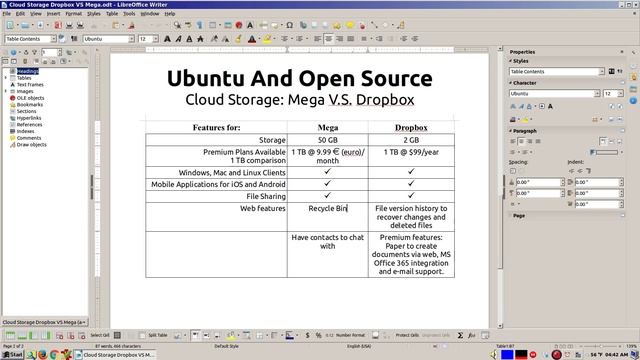
Task: Insert text box A icon
Action: click(250, 25)
